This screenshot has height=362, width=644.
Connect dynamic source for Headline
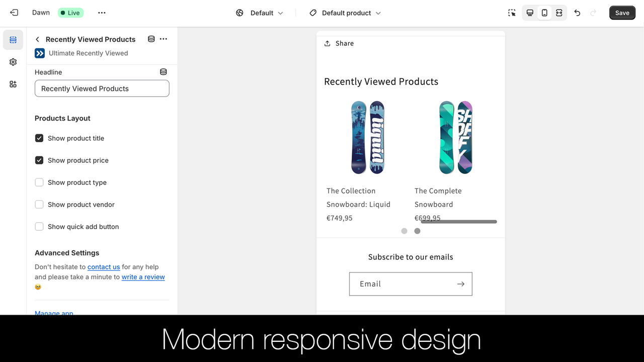(163, 71)
